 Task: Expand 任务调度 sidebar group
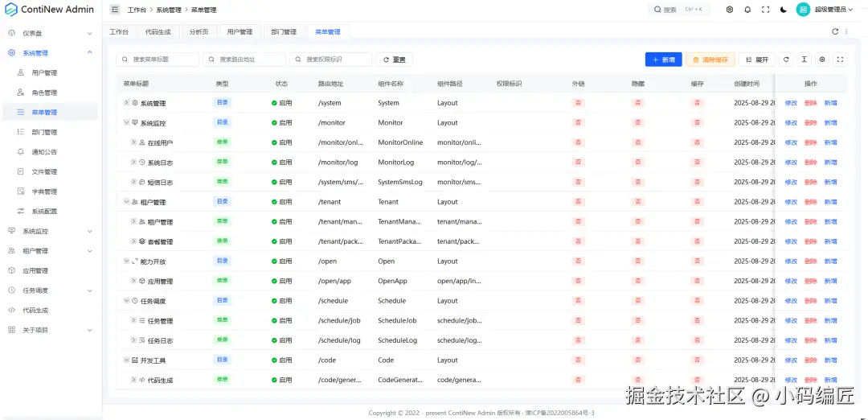tap(50, 290)
